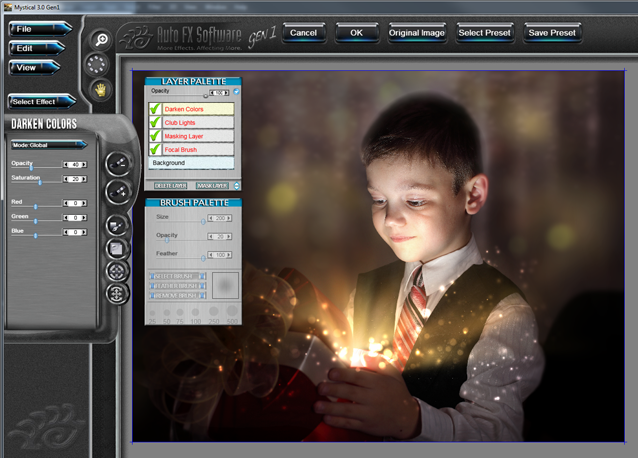The width and height of the screenshot is (638, 458).
Task: Pick the 100 brush size preset
Action: click(x=195, y=312)
